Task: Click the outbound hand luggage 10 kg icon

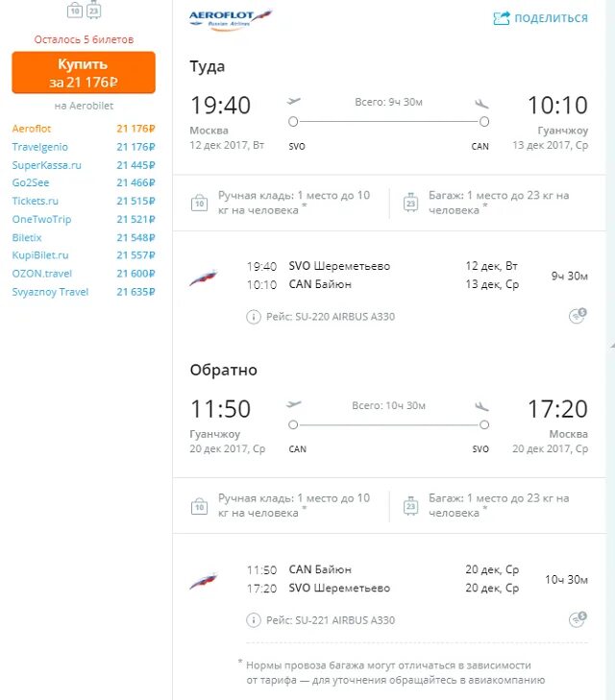Action: (199, 203)
